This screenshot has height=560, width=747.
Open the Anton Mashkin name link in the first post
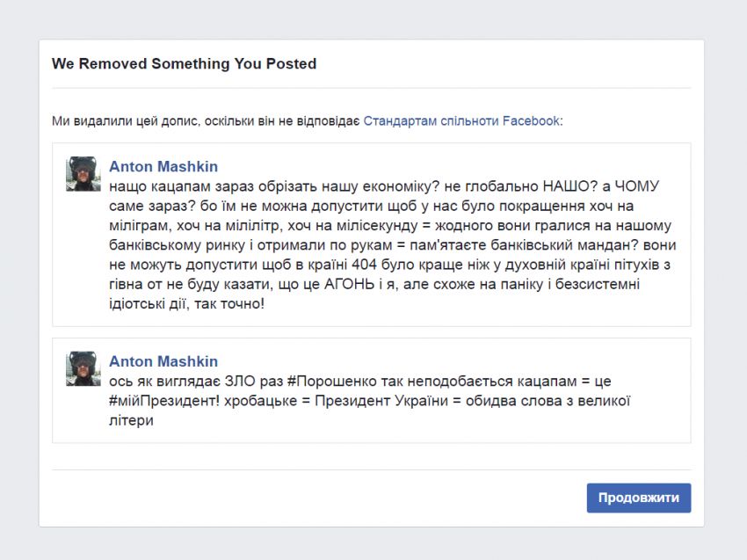pyautogui.click(x=163, y=166)
